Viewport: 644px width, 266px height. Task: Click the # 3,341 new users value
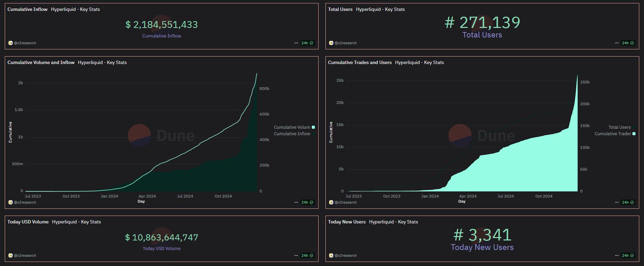(482, 235)
